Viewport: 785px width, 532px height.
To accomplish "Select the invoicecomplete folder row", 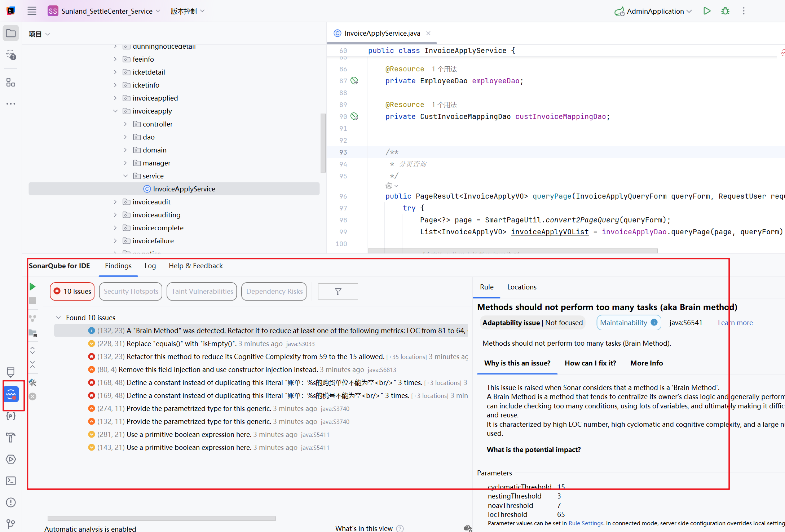I will [174, 228].
